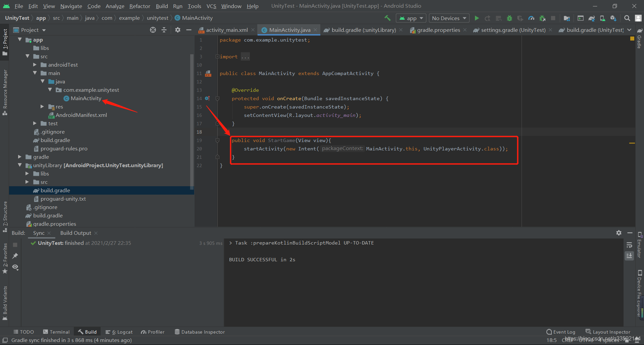644x345 pixels.
Task: Toggle soft-wrap in build output
Action: pyautogui.click(x=629, y=245)
